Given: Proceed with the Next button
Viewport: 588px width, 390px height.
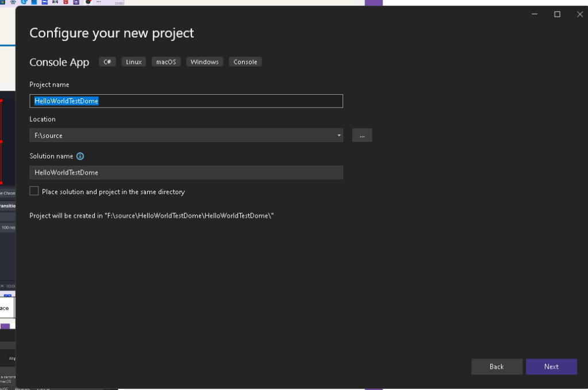Looking at the screenshot, I should (551, 367).
